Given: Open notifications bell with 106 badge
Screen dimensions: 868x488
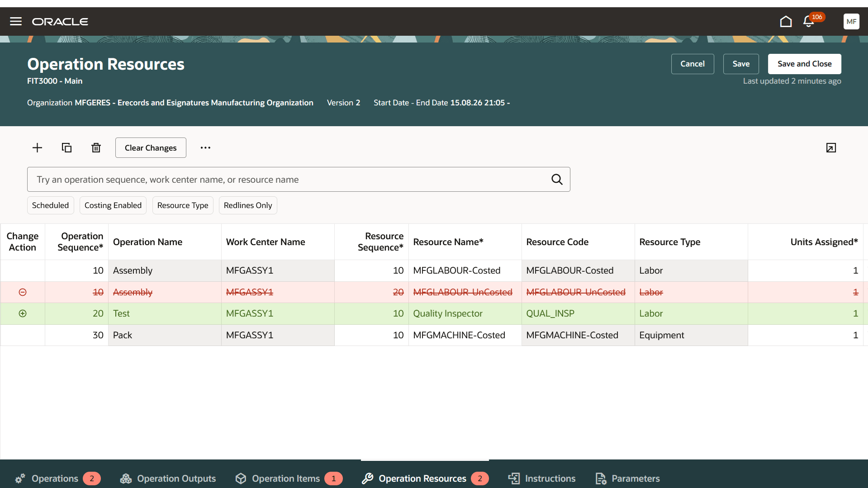Looking at the screenshot, I should [809, 21].
